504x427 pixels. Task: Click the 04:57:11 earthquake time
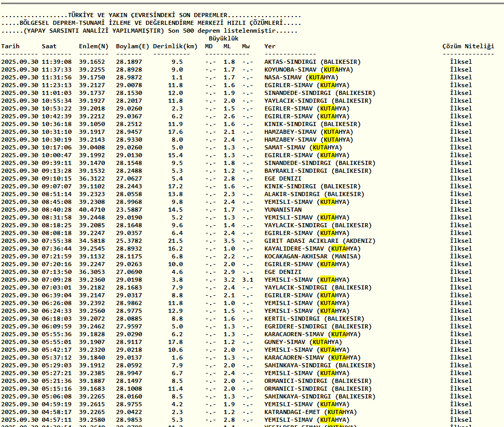(x=57, y=420)
